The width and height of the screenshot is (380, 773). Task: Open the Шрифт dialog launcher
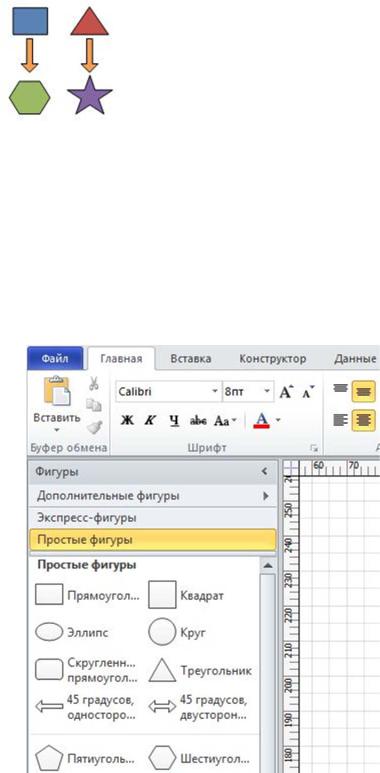[x=313, y=448]
